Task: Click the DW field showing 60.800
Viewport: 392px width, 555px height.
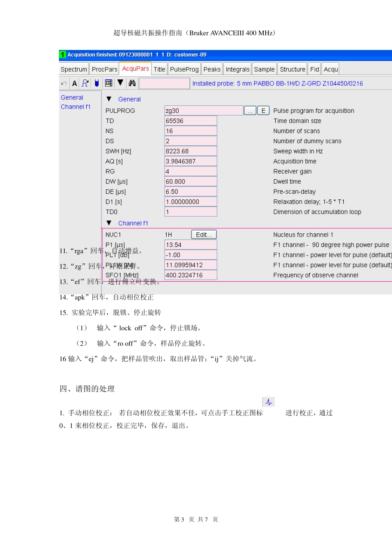Action: click(x=191, y=182)
